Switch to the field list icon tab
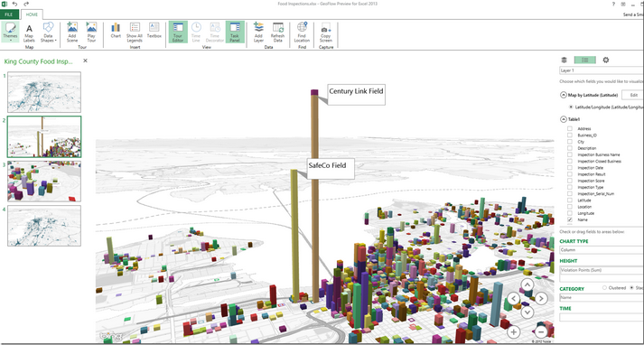644x345 pixels. click(x=585, y=60)
